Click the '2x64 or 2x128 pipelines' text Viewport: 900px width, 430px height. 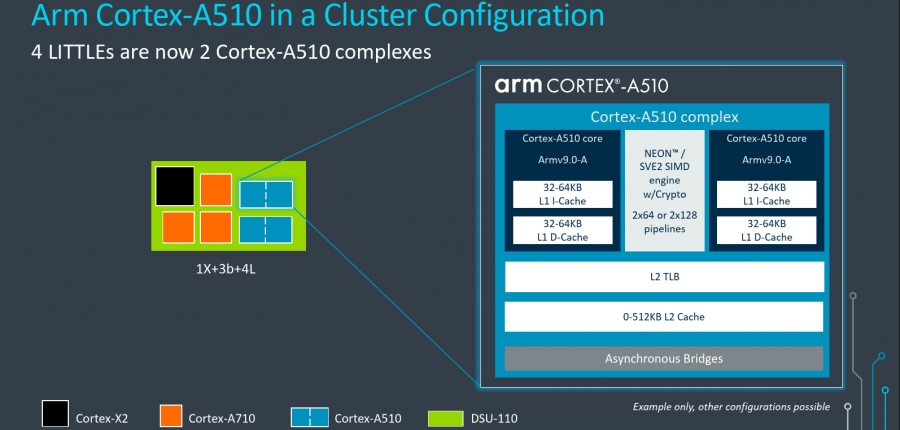click(664, 222)
